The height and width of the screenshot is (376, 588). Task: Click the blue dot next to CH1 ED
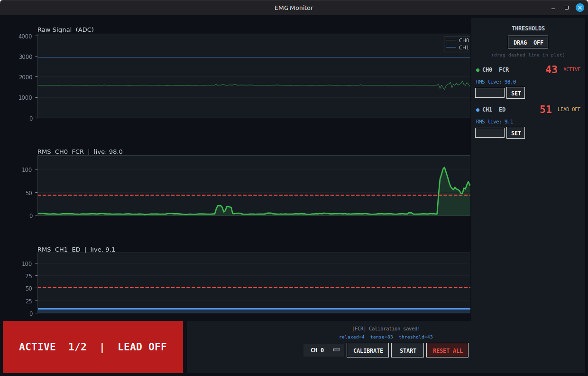click(x=478, y=110)
